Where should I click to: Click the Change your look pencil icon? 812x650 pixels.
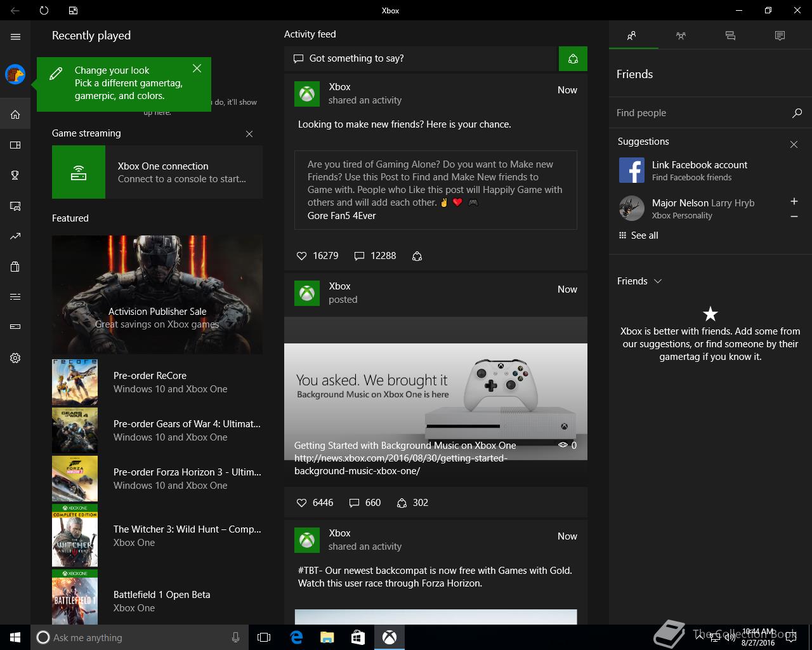56,74
